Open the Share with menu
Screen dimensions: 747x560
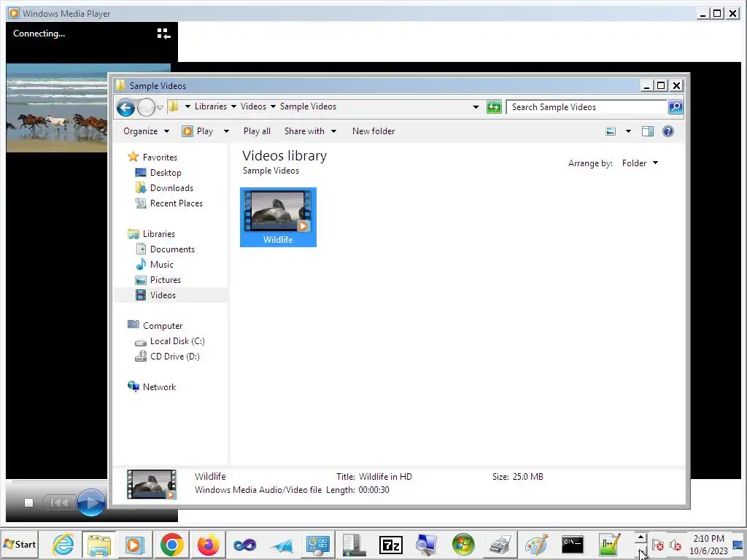310,131
